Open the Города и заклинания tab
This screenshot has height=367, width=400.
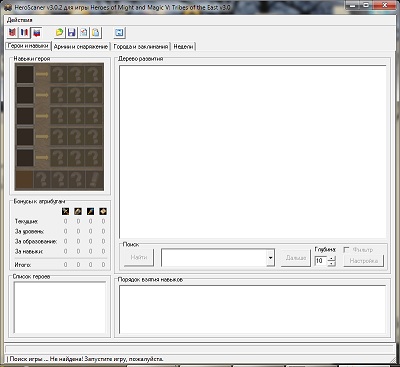(141, 47)
